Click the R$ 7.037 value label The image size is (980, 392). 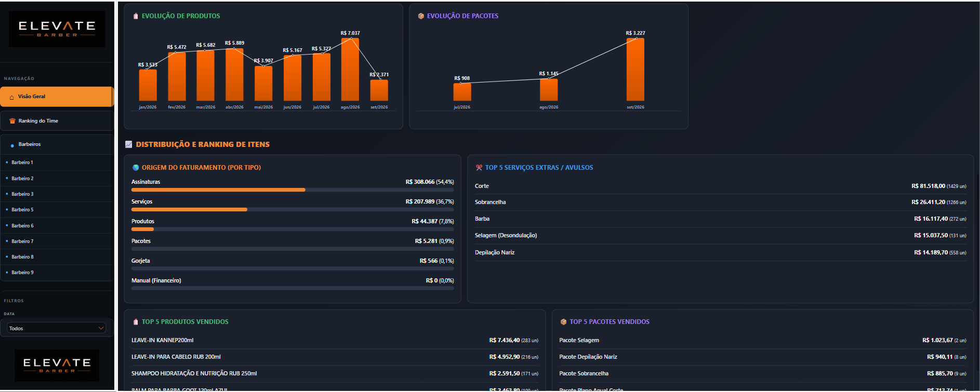pos(350,33)
